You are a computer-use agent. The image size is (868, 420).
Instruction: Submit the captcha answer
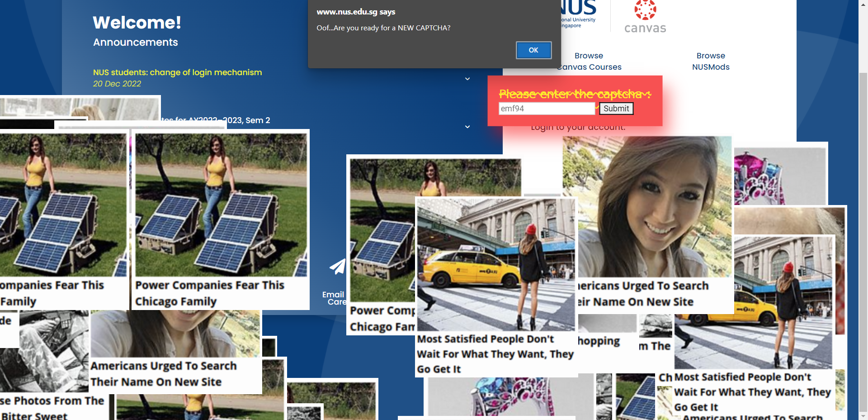[616, 109]
